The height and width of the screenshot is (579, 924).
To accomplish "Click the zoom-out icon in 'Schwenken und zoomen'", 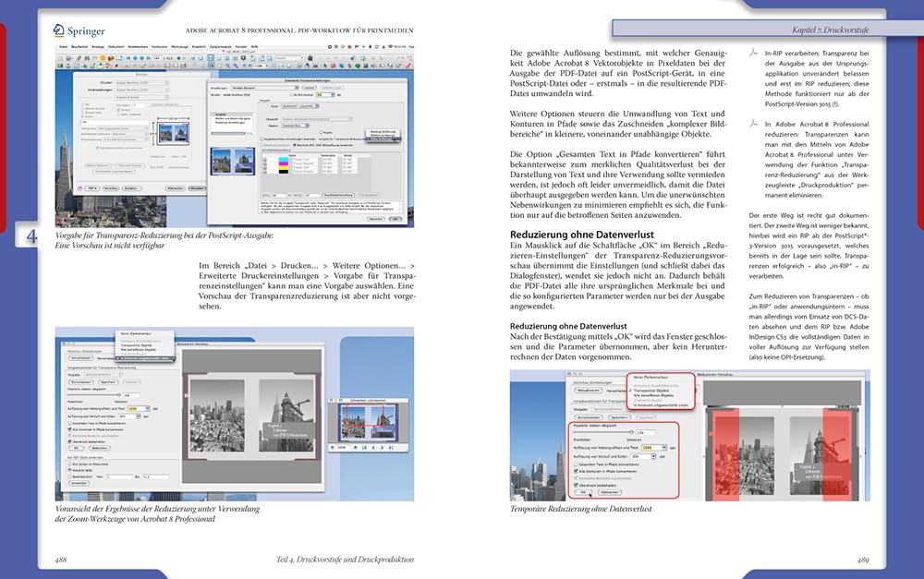I will [333, 448].
